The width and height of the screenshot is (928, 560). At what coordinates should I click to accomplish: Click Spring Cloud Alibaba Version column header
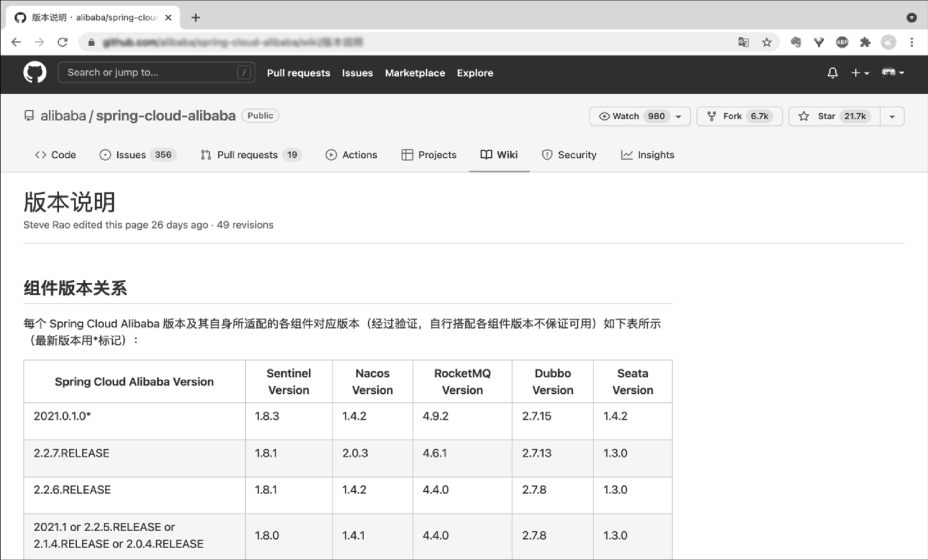pyautogui.click(x=134, y=381)
